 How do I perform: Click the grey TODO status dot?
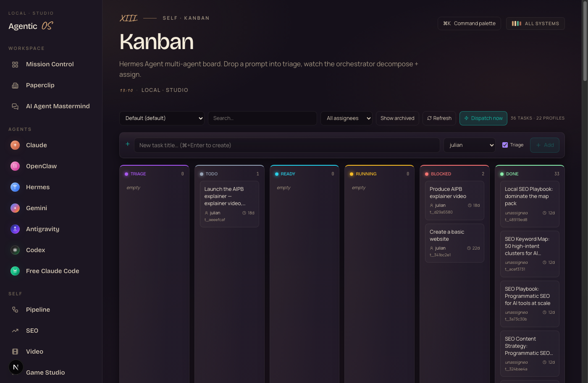tap(202, 174)
